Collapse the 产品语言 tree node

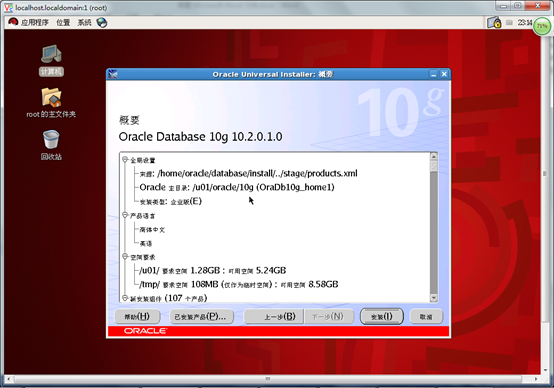coord(125,215)
